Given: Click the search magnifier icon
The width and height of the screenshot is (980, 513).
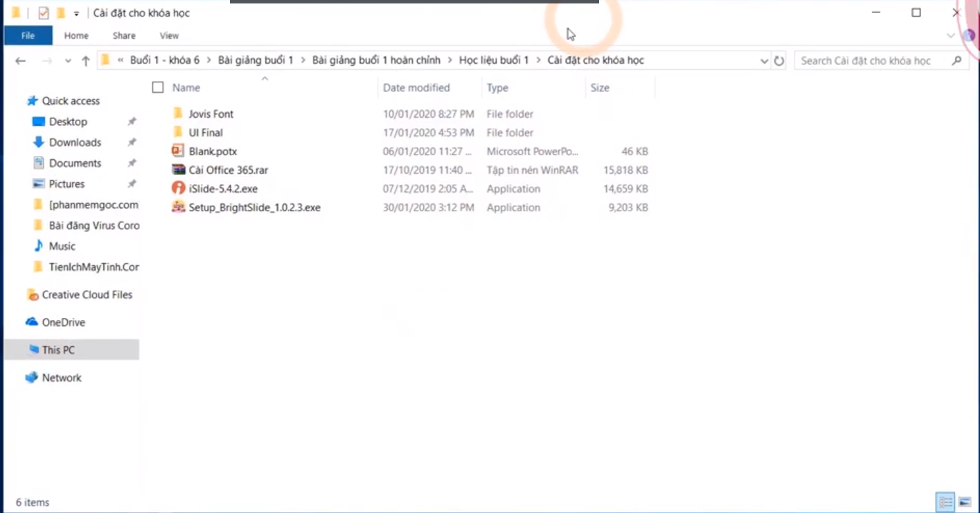Looking at the screenshot, I should click(x=957, y=60).
